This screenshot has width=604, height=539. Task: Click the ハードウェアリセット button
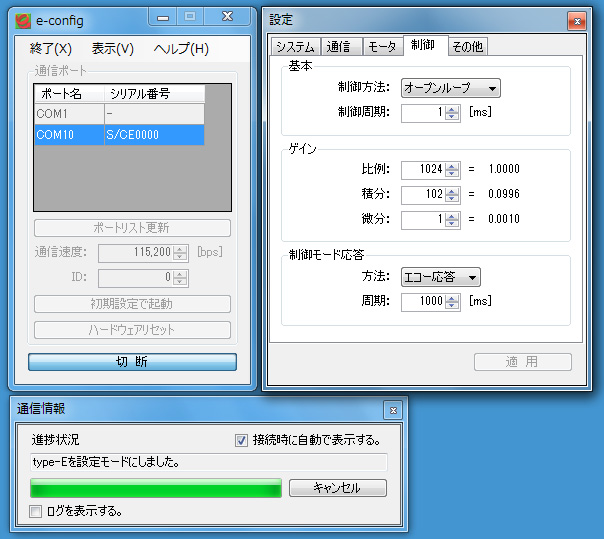(x=132, y=330)
